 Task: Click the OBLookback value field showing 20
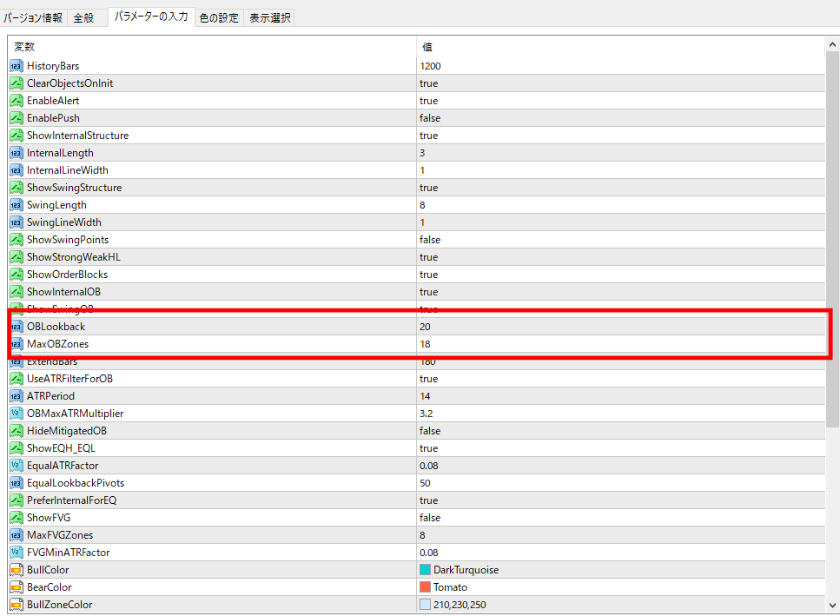pyautogui.click(x=426, y=327)
